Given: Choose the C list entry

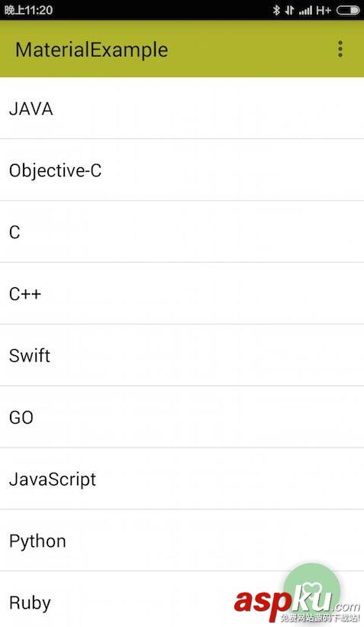Looking at the screenshot, I should [182, 232].
